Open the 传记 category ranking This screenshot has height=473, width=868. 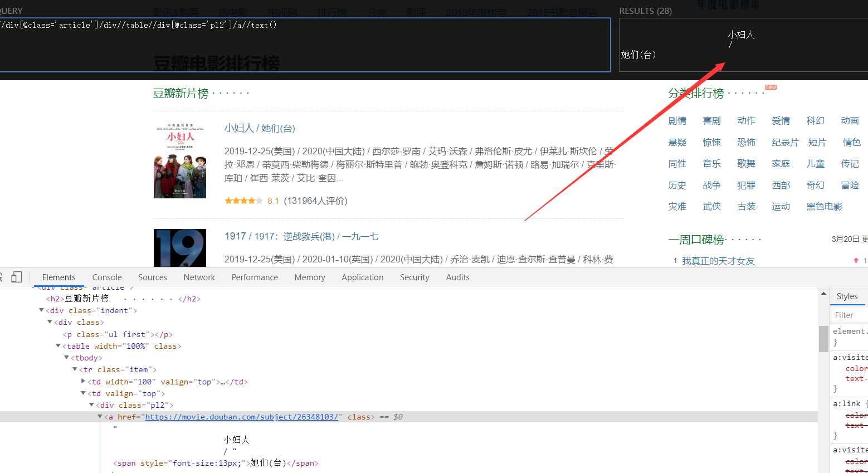(x=850, y=164)
